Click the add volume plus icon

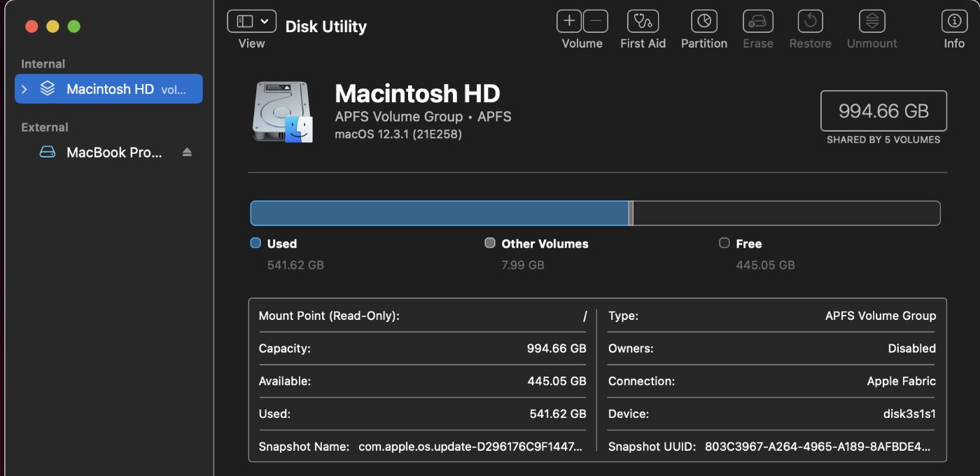(x=569, y=21)
